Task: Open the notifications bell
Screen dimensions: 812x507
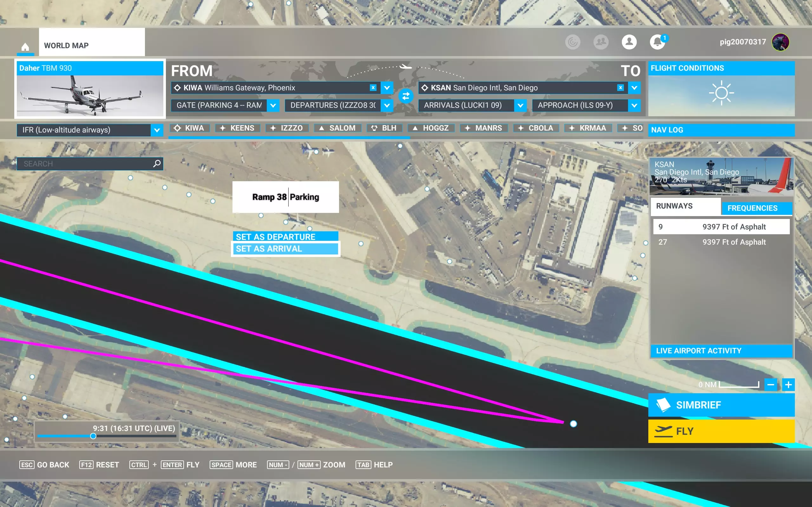Action: point(657,42)
